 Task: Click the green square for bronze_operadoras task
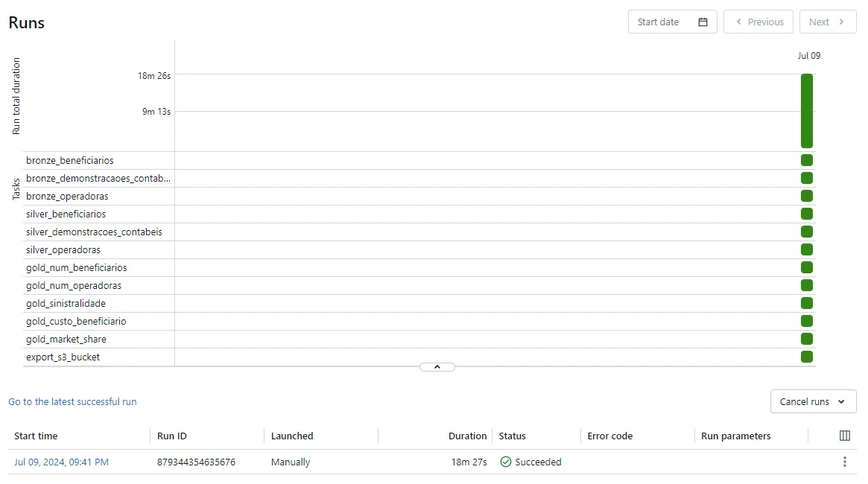807,196
